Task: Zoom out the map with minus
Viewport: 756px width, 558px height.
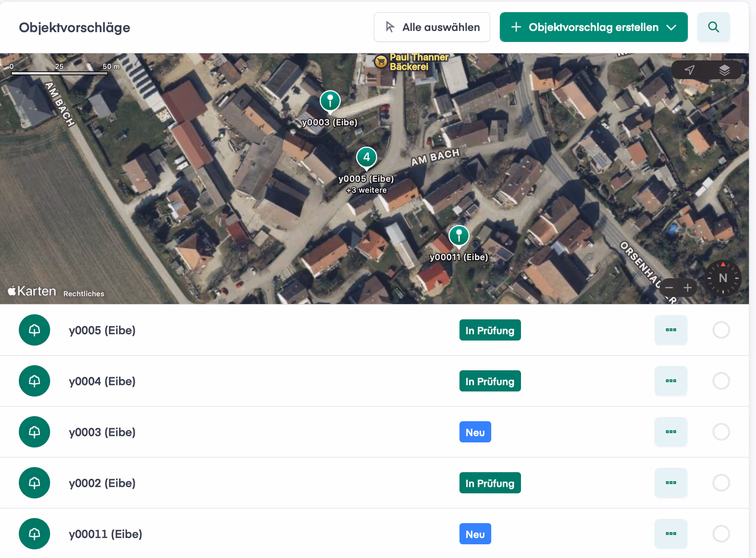Action: click(669, 288)
